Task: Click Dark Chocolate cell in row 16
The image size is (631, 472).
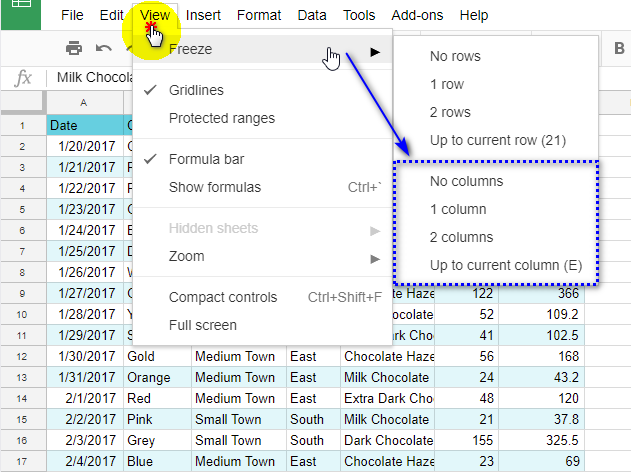Action: tap(388, 440)
